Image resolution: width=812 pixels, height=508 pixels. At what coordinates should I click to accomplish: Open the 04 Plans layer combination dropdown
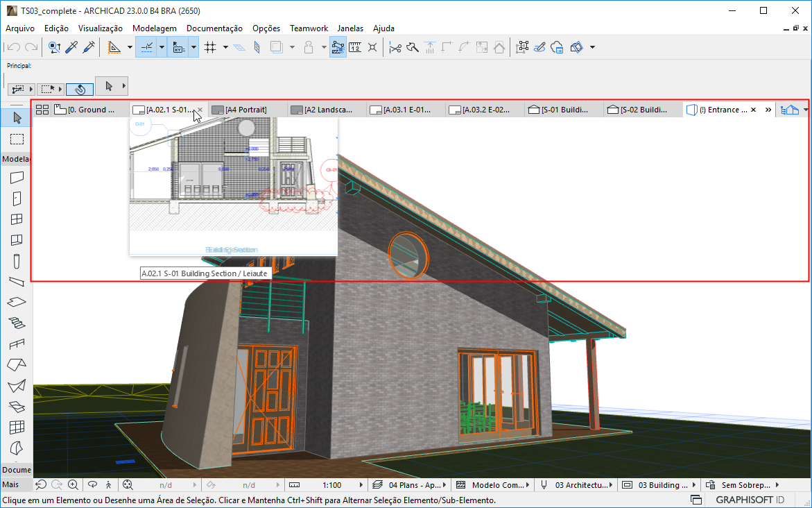click(x=445, y=485)
